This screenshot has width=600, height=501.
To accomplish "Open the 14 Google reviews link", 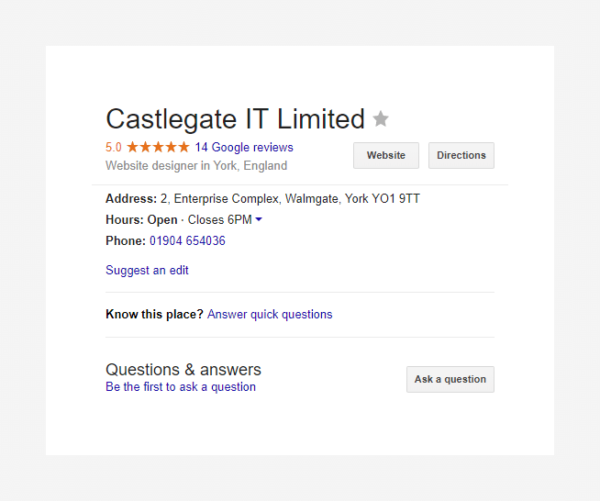I will 244,147.
